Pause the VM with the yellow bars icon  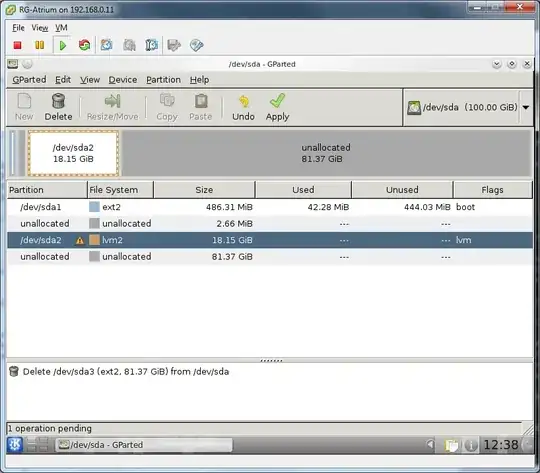coord(40,45)
